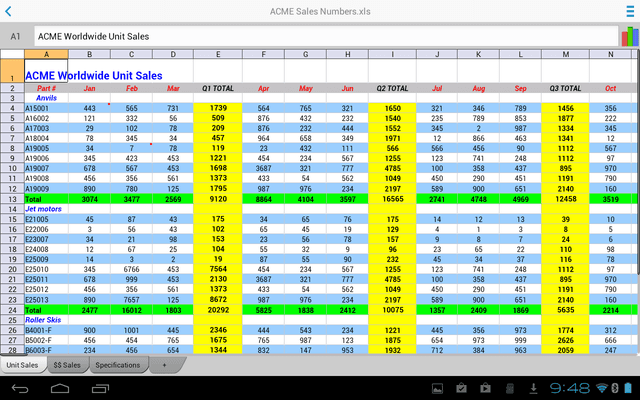This screenshot has height=400, width=640.
Task: Select the Q2 TOTAL header cell
Action: (392, 88)
